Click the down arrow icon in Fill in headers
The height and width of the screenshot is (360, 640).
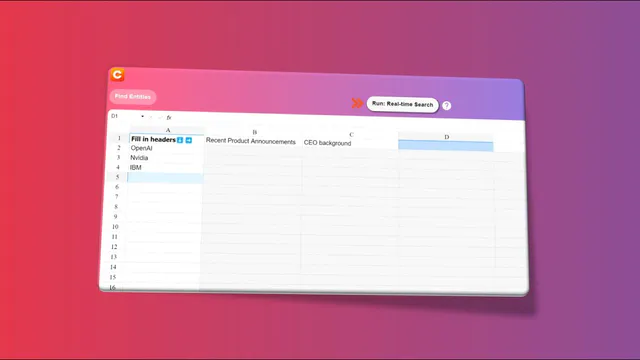pyautogui.click(x=180, y=140)
